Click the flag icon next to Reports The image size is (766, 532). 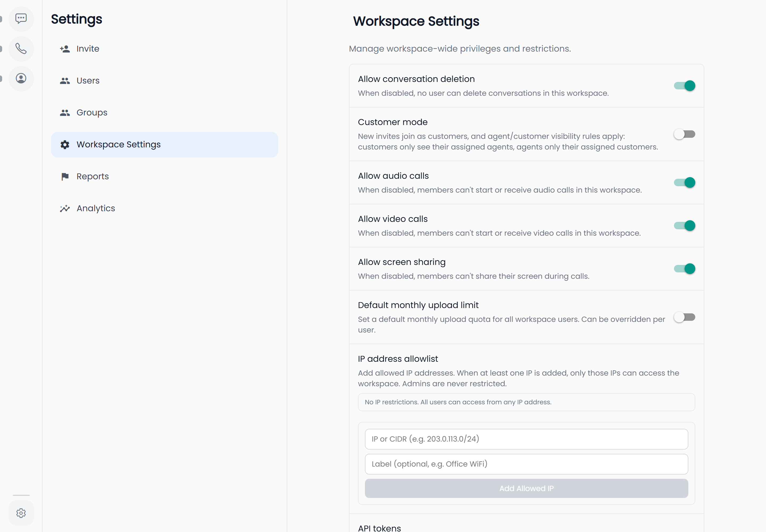(65, 177)
